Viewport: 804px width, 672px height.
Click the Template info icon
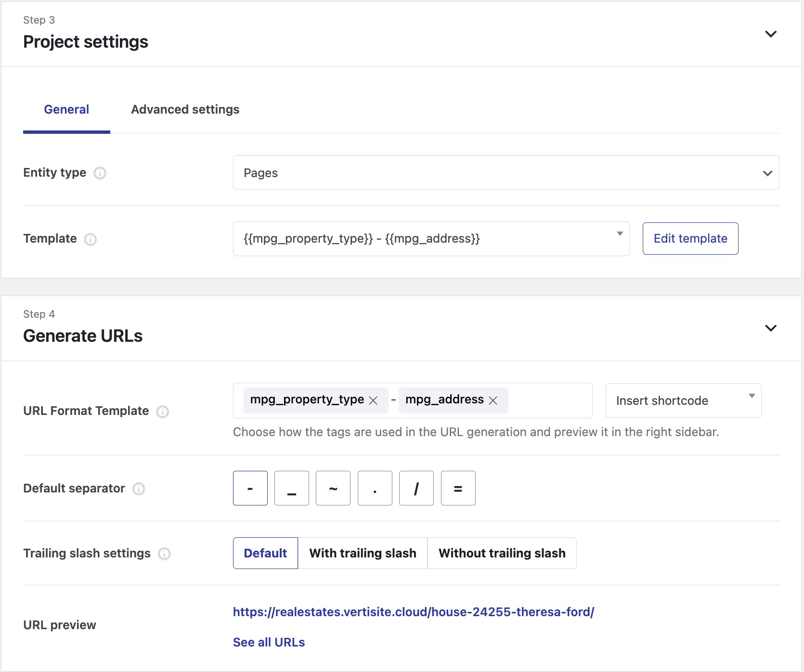91,239
